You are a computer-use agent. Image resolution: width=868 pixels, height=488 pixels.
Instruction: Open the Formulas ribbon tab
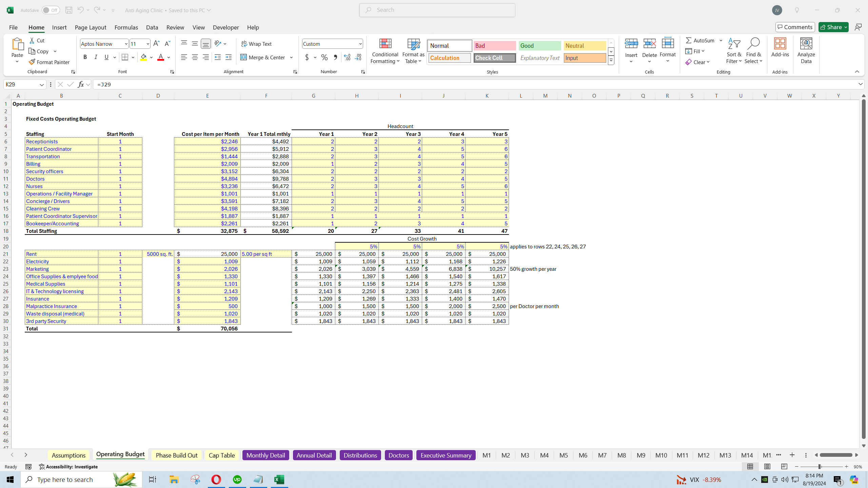point(126,27)
